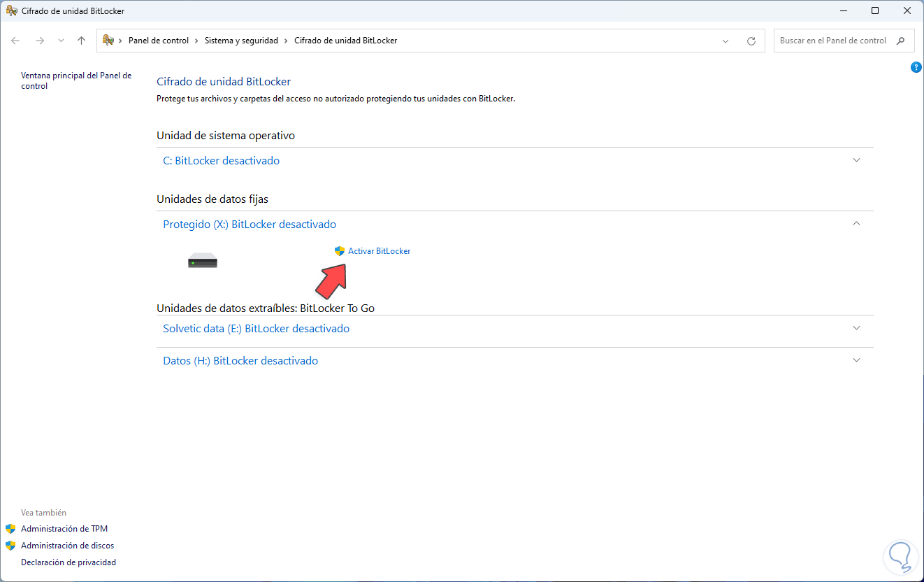Go back using the back arrow

[15, 41]
